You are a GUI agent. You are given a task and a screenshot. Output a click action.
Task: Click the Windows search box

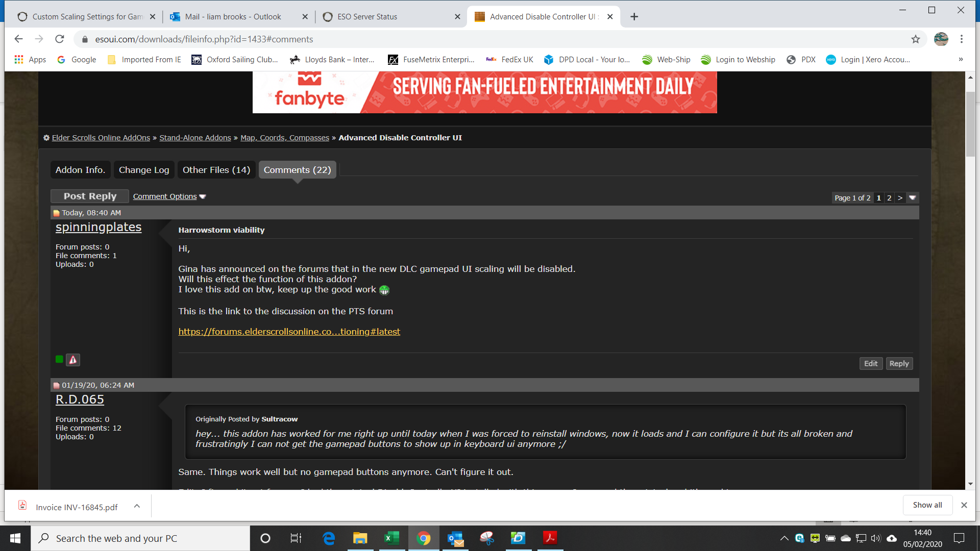coord(140,538)
